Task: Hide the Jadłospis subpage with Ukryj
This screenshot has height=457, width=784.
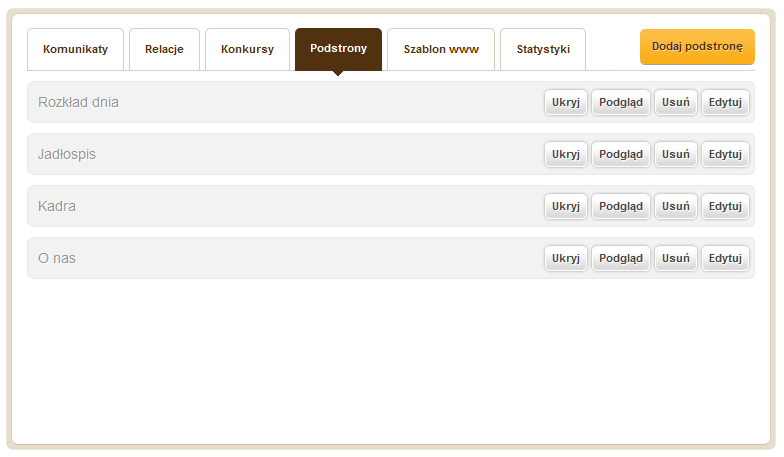Action: coord(566,154)
